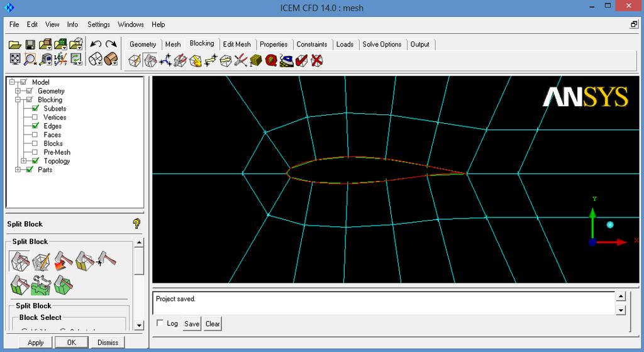This screenshot has width=644, height=352.
Task: Choose the Split Free Face green-faced axe icon
Action: (19, 285)
